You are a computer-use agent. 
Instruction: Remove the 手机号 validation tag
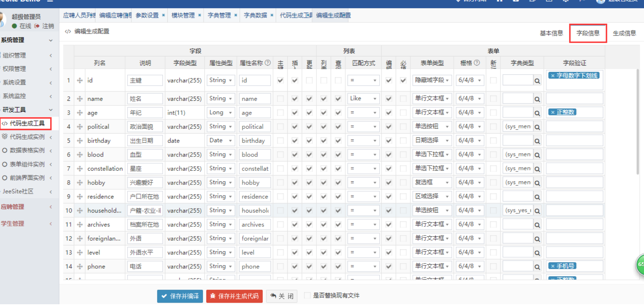coord(553,266)
